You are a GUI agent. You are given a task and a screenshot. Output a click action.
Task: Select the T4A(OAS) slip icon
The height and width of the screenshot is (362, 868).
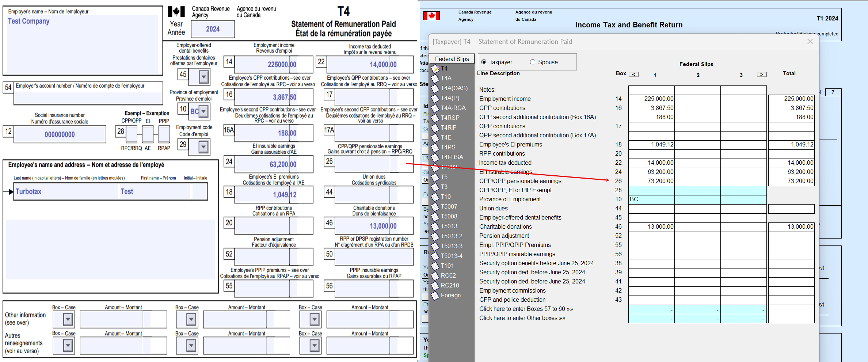(x=435, y=88)
